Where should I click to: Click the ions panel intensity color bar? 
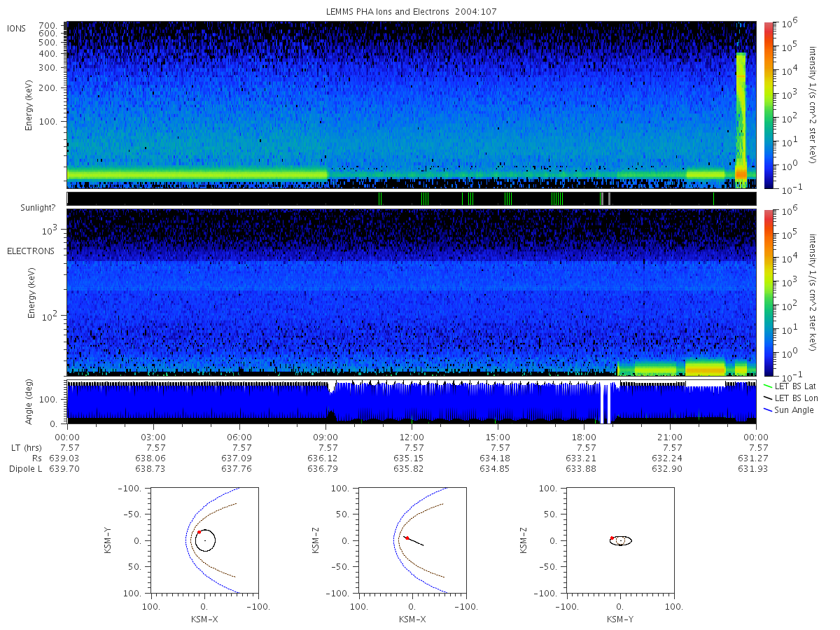coord(769,105)
